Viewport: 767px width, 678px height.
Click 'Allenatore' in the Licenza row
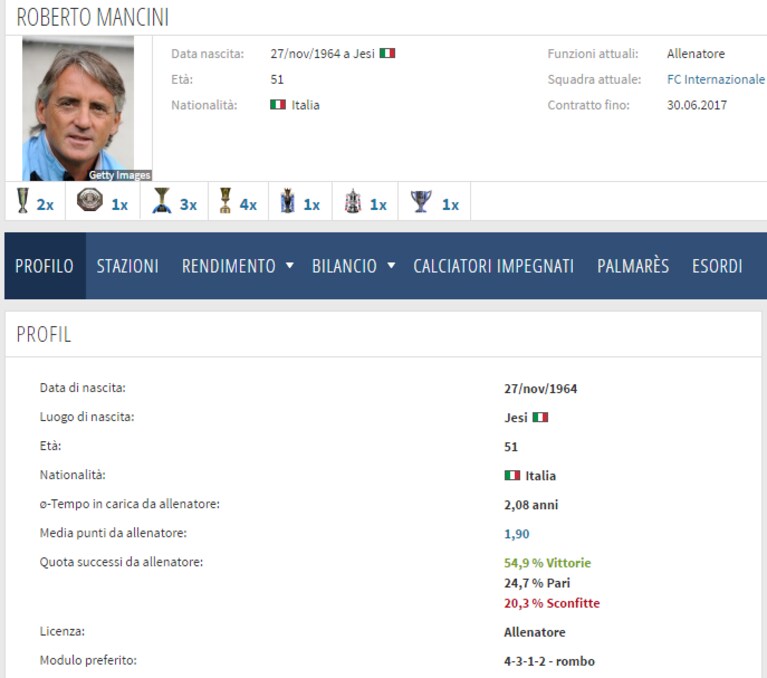click(x=535, y=632)
